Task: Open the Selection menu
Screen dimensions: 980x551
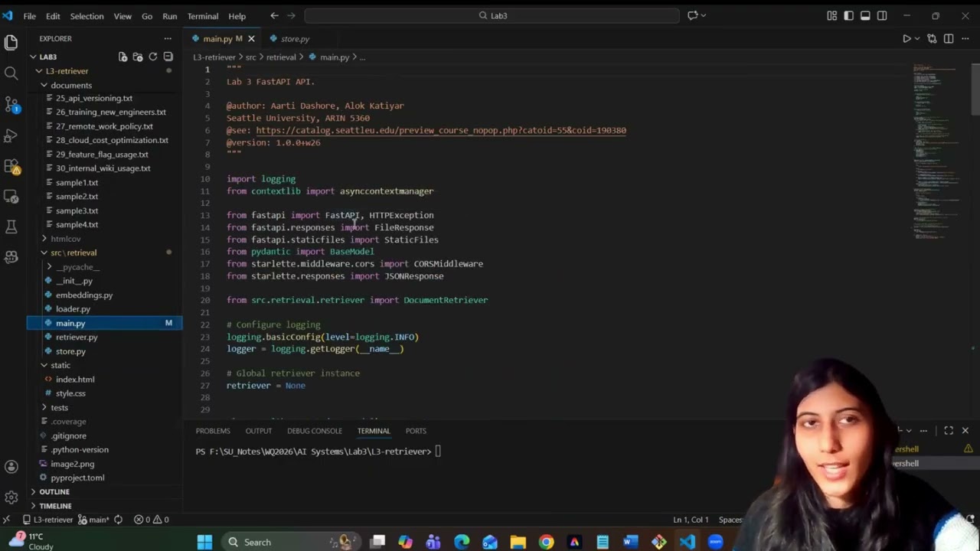Action: pos(87,16)
